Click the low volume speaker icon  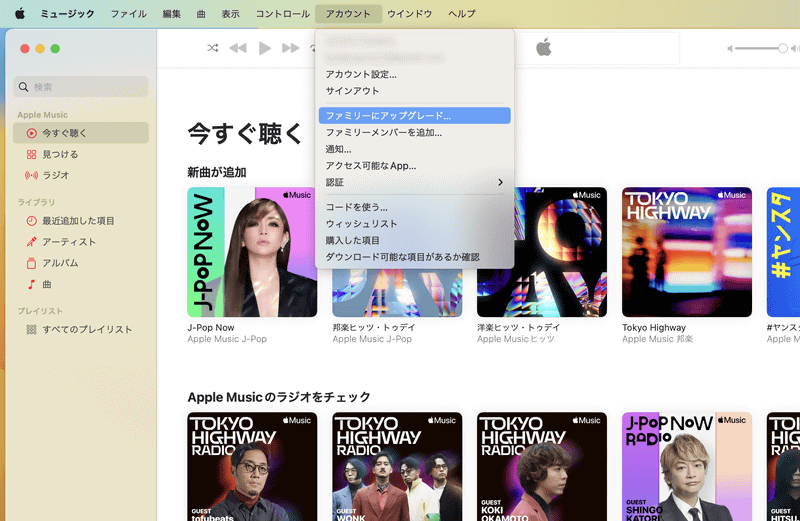[x=730, y=48]
